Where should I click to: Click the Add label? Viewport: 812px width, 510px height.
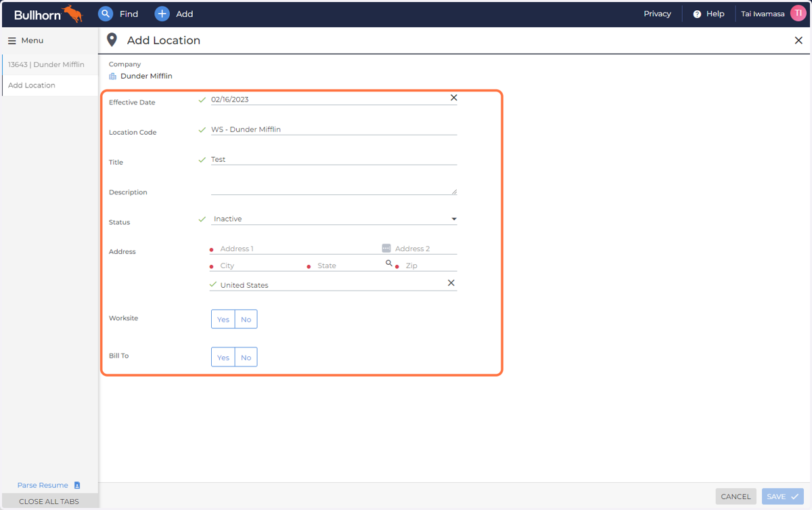pos(184,14)
